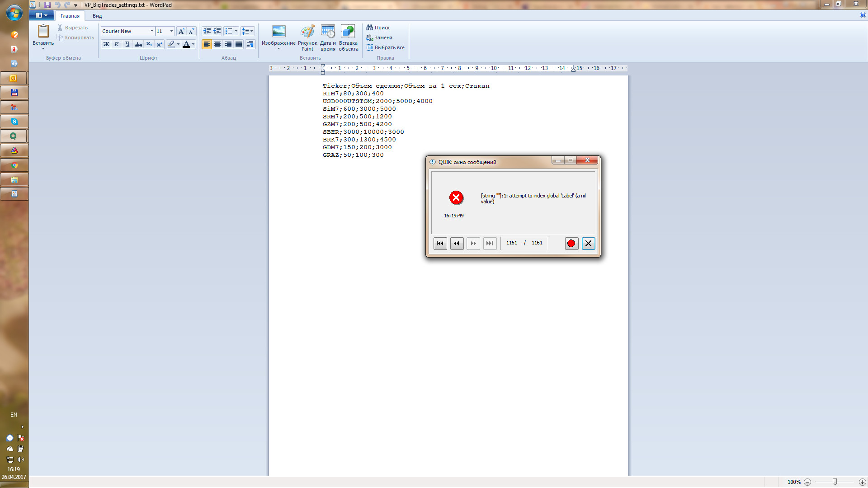Click the grow font size icon
Screen dimensions: 868x488
[x=181, y=31]
